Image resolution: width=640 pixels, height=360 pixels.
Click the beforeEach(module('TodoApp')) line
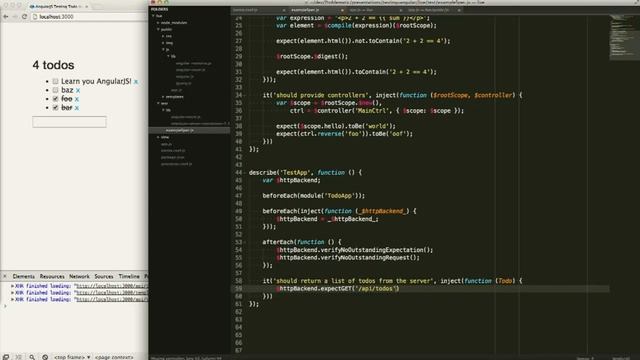click(313, 196)
